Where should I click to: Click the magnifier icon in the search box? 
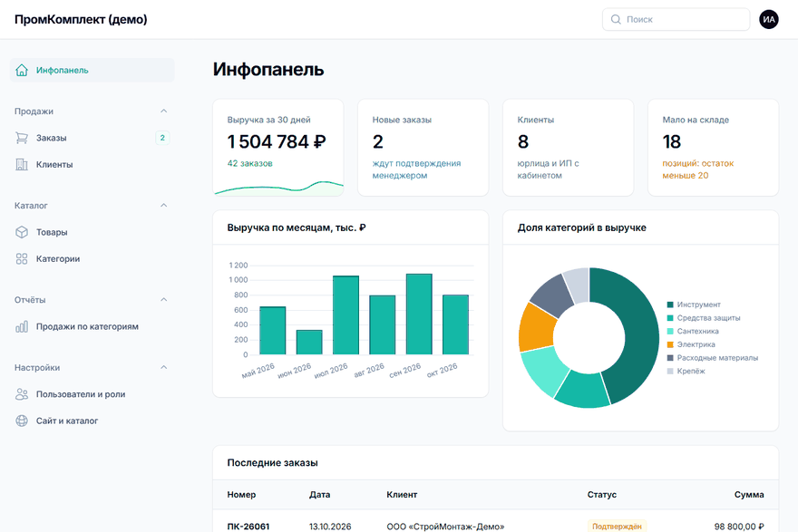click(x=616, y=19)
